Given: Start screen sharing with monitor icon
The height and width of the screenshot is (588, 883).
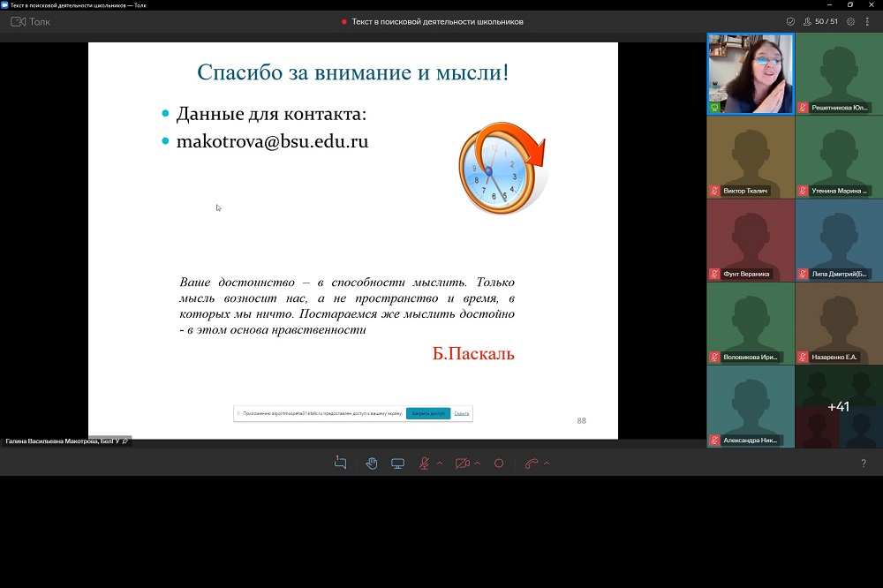Looking at the screenshot, I should [x=398, y=464].
